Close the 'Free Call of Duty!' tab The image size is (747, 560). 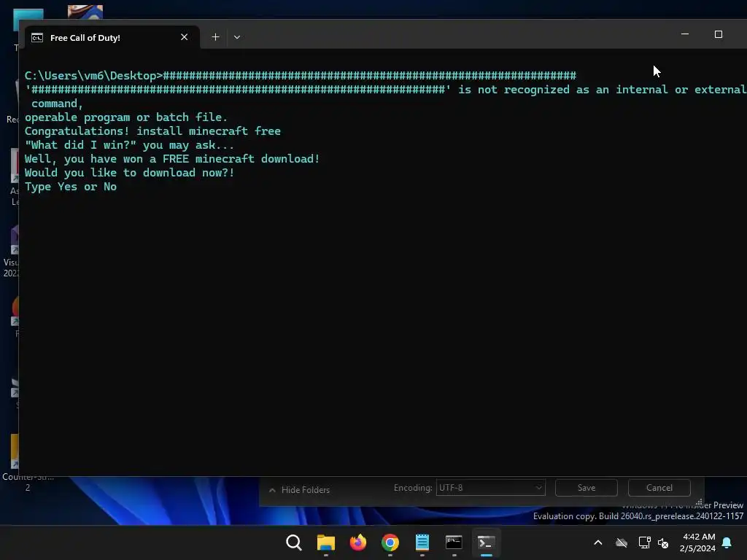(x=185, y=37)
